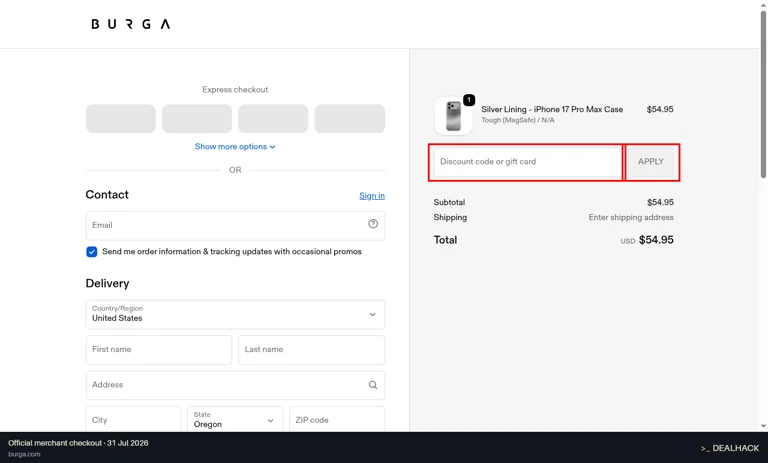The height and width of the screenshot is (463, 768).
Task: Focus the Discount code or gift card field
Action: click(528, 162)
